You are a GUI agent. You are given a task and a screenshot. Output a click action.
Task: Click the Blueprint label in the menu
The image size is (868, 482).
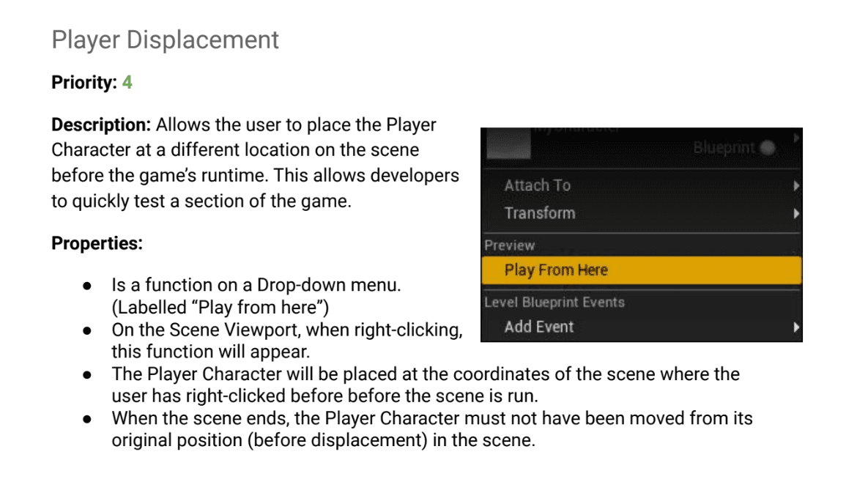click(x=724, y=148)
